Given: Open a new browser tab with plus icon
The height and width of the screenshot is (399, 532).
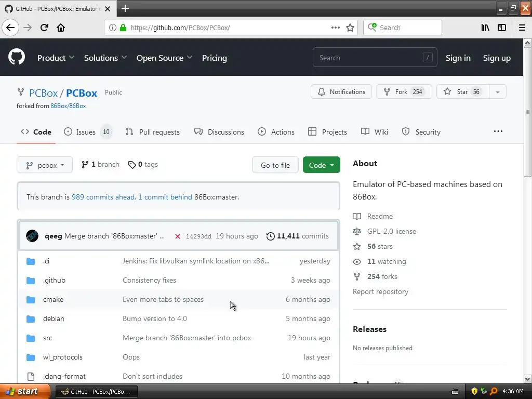Looking at the screenshot, I should click(125, 8).
